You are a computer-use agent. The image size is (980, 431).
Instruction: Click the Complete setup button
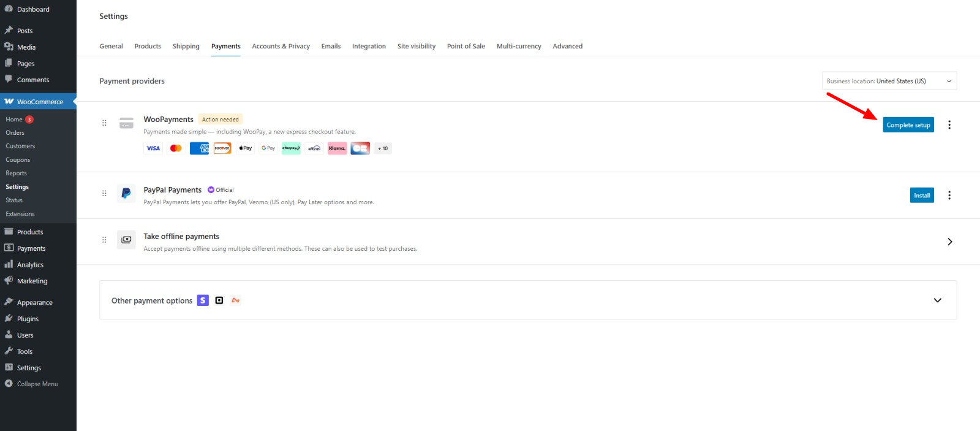(x=908, y=125)
